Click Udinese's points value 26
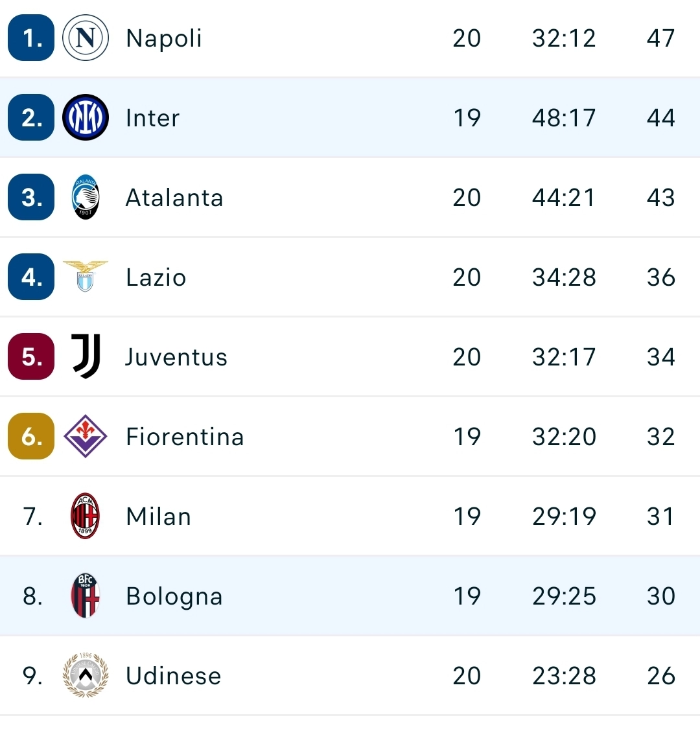700x729 pixels. click(x=660, y=676)
